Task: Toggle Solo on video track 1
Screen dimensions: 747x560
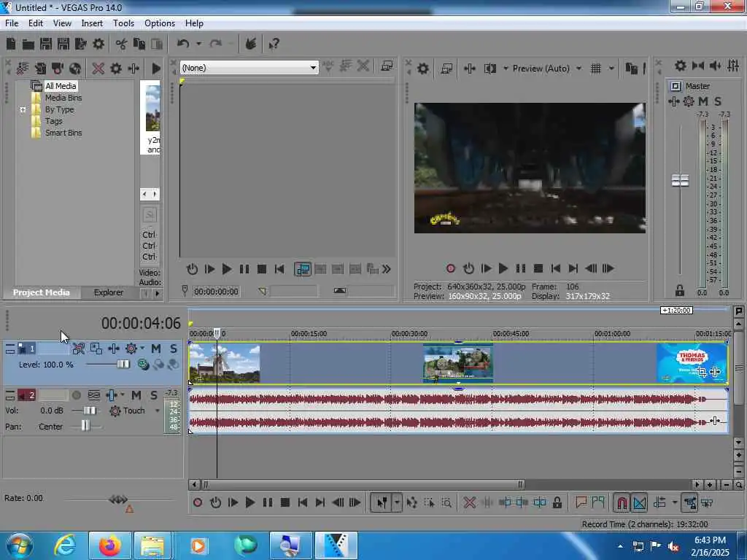Action: coord(174,349)
